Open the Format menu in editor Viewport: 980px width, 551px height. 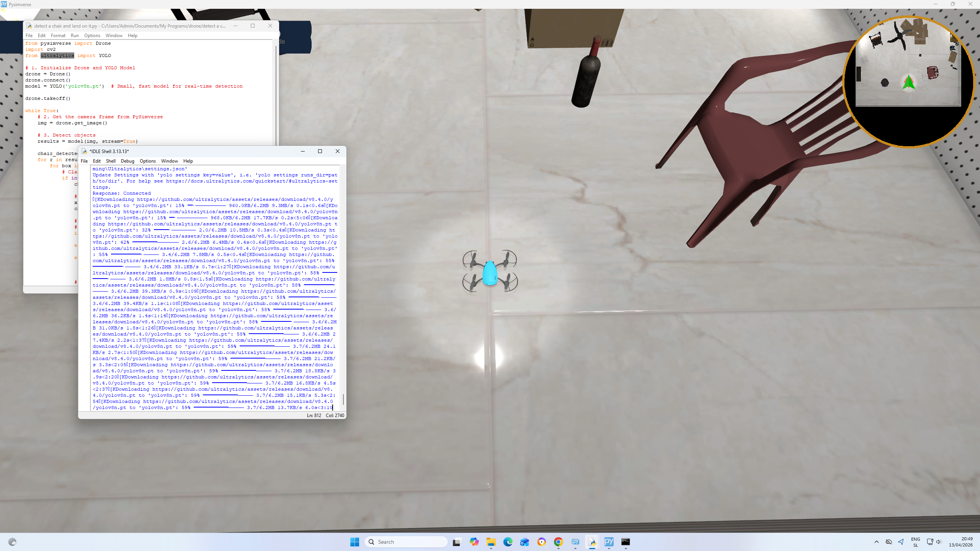(58, 36)
